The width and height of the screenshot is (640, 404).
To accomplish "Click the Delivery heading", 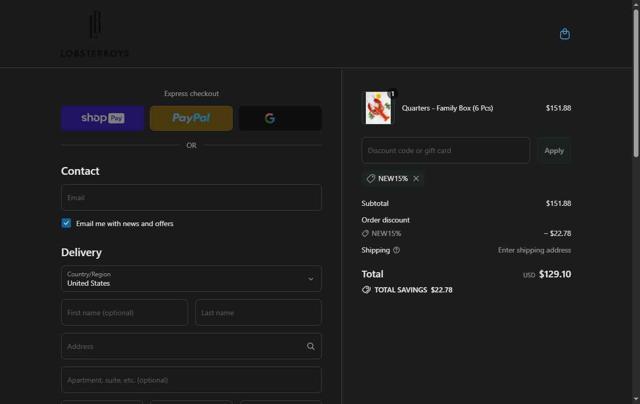I will point(81,252).
